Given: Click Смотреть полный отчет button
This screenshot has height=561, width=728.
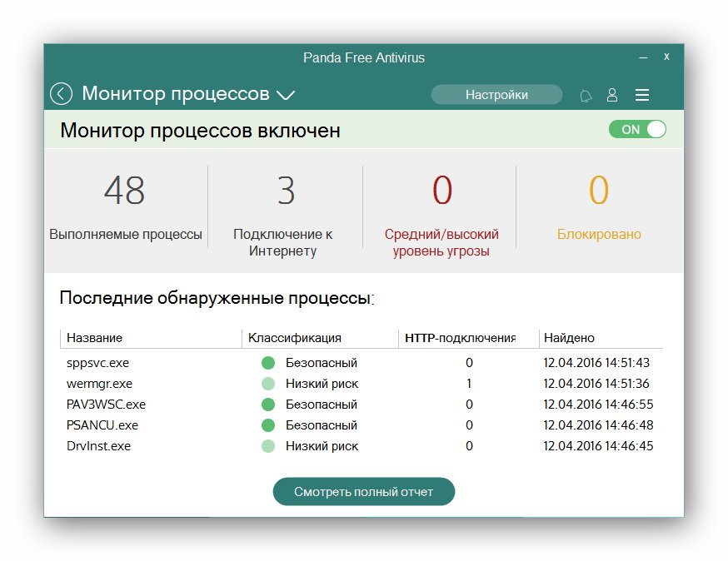Looking at the screenshot, I should coord(364,491).
